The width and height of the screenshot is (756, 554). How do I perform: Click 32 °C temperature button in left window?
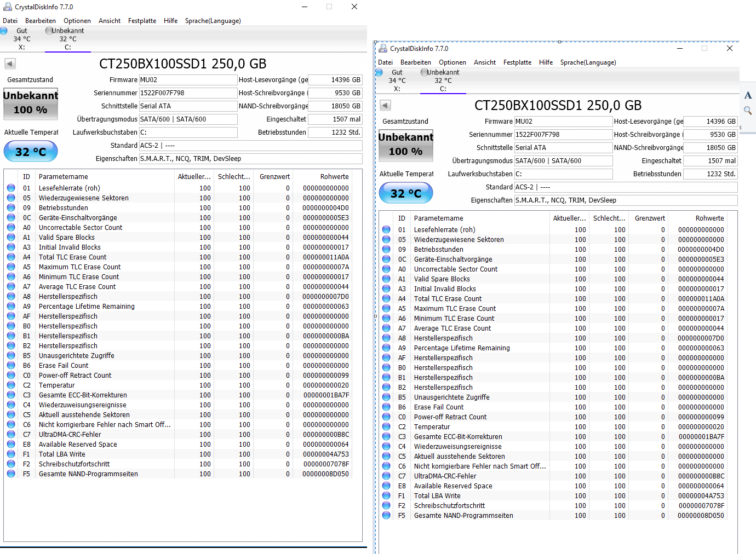click(31, 152)
